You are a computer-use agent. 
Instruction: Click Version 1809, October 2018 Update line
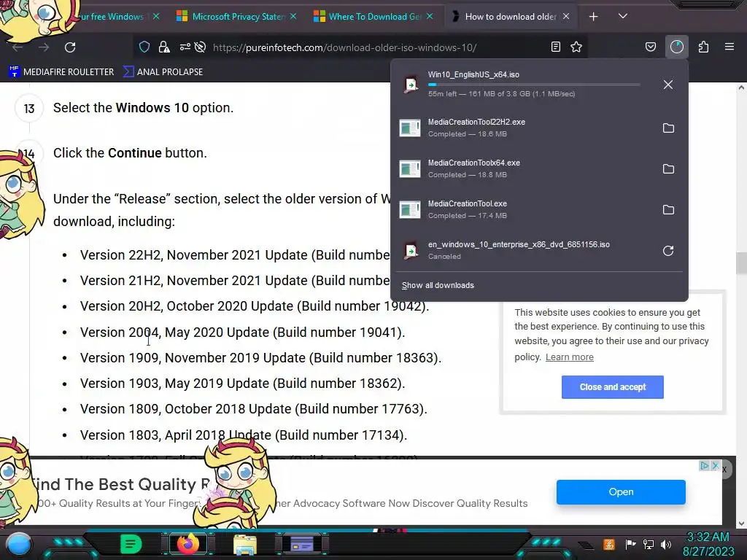253,409
